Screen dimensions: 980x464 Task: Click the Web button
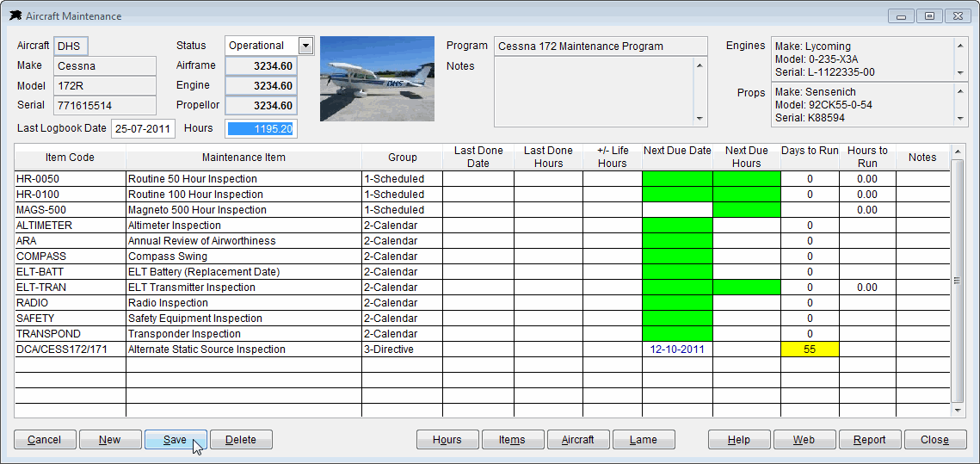[804, 440]
